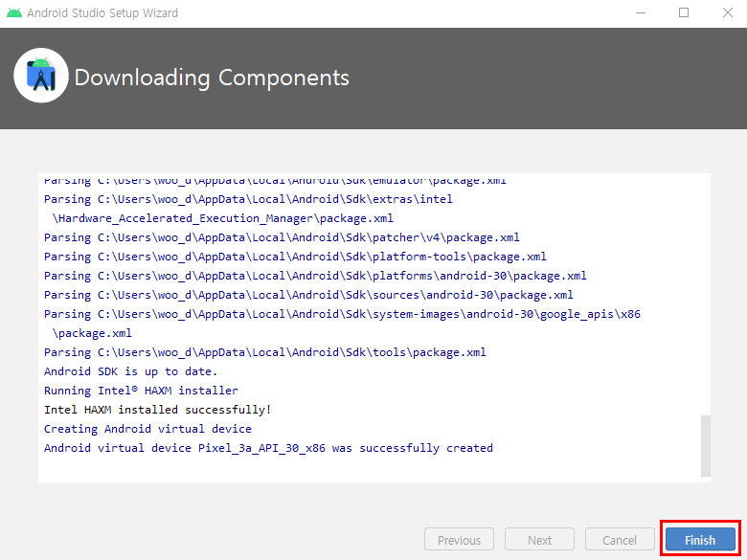This screenshot has height=560, width=747.
Task: Click the sources\android-30 parsing line
Action: pos(308,295)
